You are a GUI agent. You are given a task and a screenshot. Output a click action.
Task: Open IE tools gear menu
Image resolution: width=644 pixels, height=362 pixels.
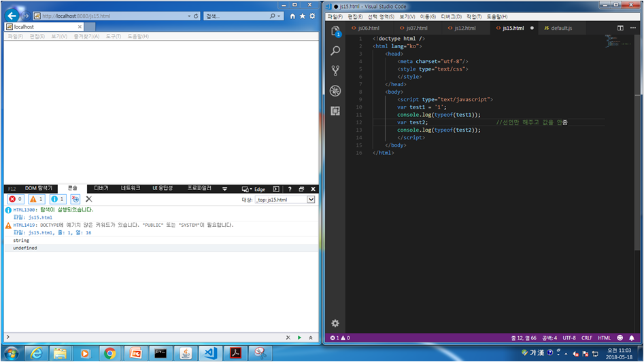312,16
